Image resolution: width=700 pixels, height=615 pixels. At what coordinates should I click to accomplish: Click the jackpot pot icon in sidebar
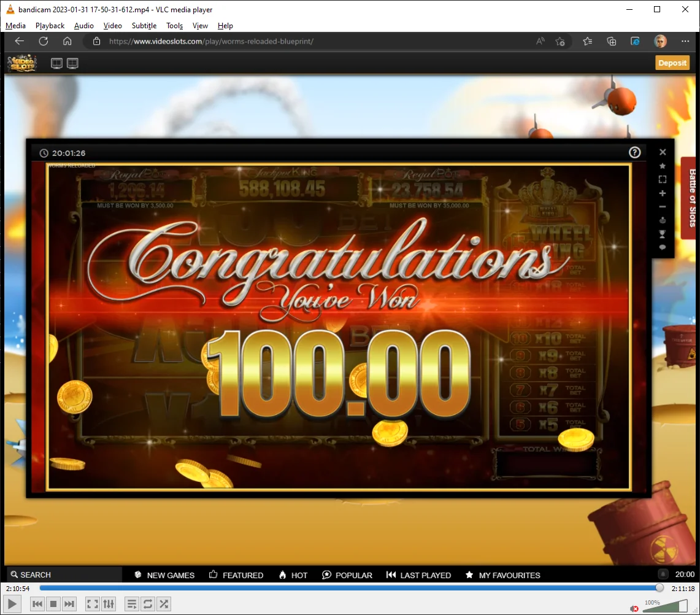click(663, 220)
